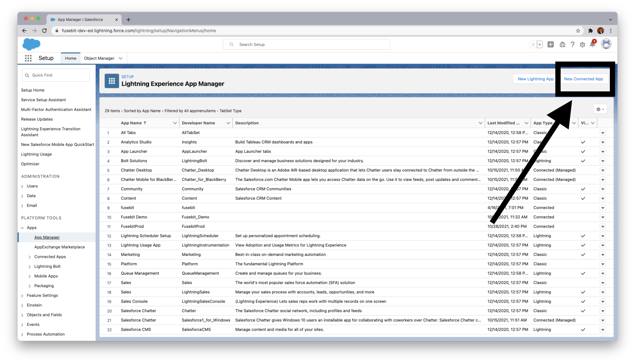Open the App Launcher grid icon
The image size is (635, 364).
click(28, 58)
